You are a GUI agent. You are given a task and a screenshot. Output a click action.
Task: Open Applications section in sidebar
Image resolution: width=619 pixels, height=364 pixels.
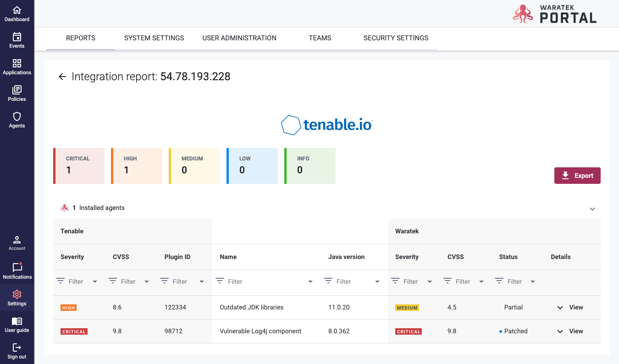pyautogui.click(x=17, y=67)
